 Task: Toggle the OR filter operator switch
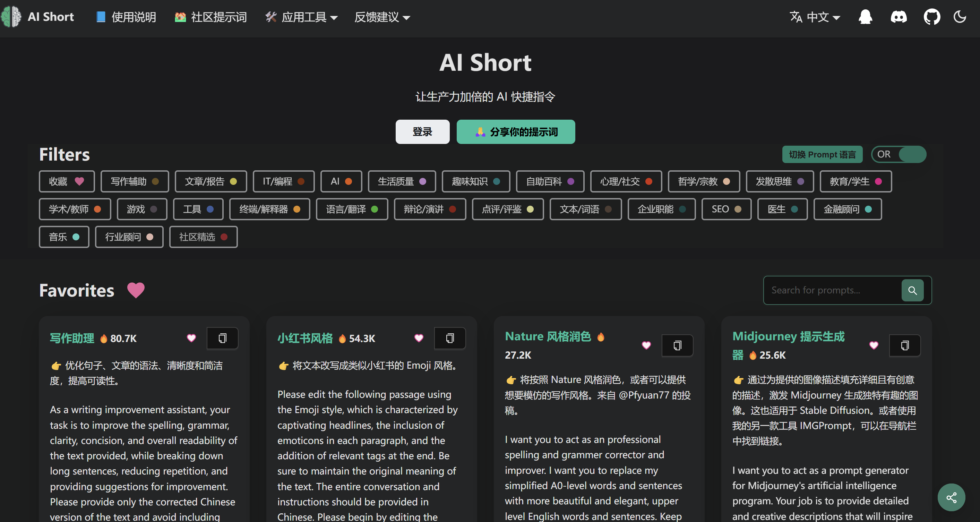coord(899,154)
